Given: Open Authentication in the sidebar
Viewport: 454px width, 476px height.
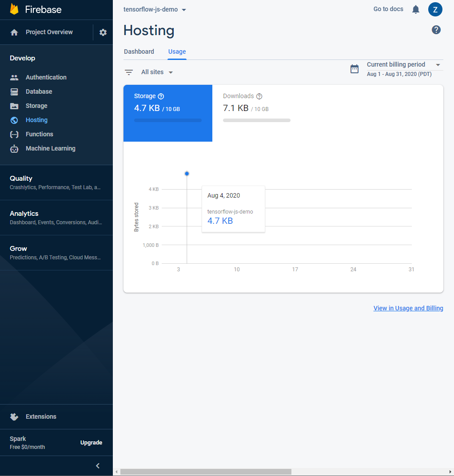Looking at the screenshot, I should 46,77.
